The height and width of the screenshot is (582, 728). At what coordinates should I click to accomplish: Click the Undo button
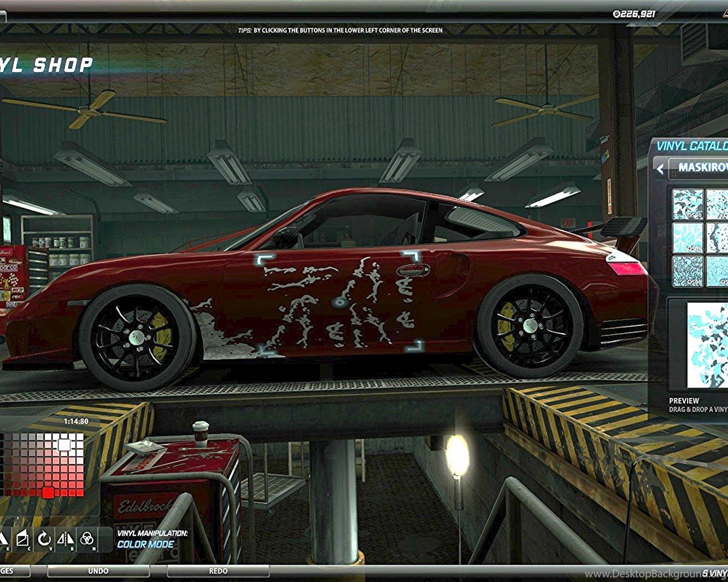point(98,571)
